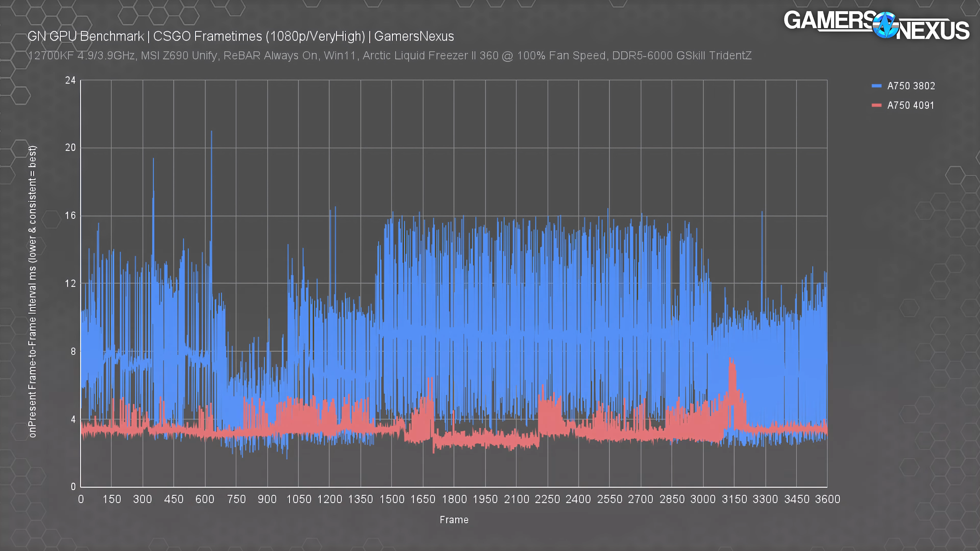This screenshot has width=980, height=551.
Task: Select the 'A750 3802' legend label
Action: click(911, 86)
